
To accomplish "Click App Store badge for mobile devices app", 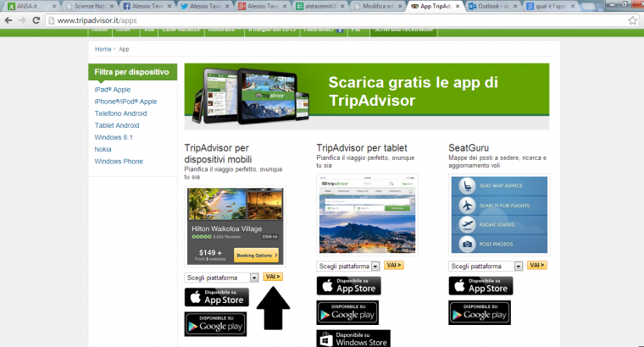I will pos(216,297).
